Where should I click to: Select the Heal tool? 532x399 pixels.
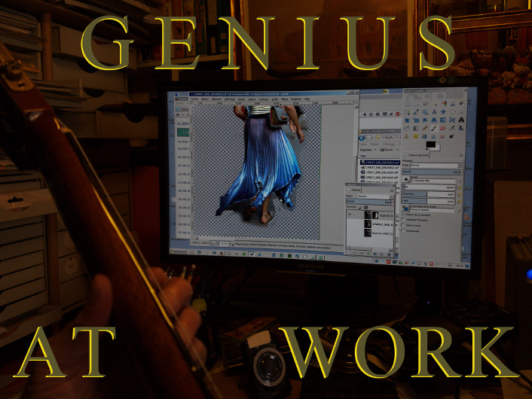416,136
